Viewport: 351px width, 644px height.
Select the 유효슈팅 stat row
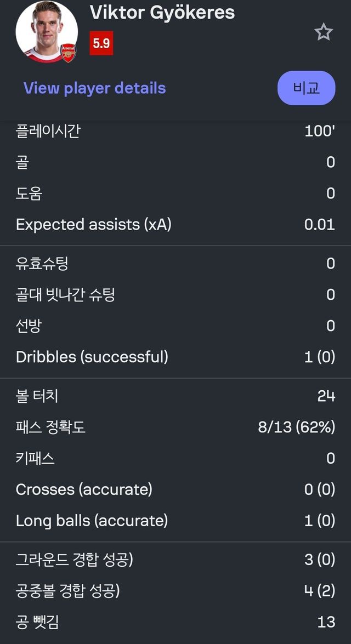pyautogui.click(x=175, y=264)
